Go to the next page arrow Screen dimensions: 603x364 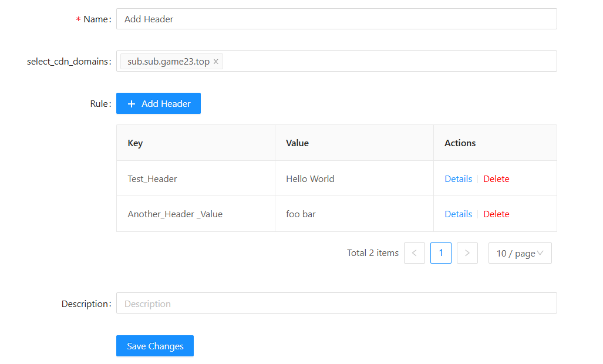[467, 253]
